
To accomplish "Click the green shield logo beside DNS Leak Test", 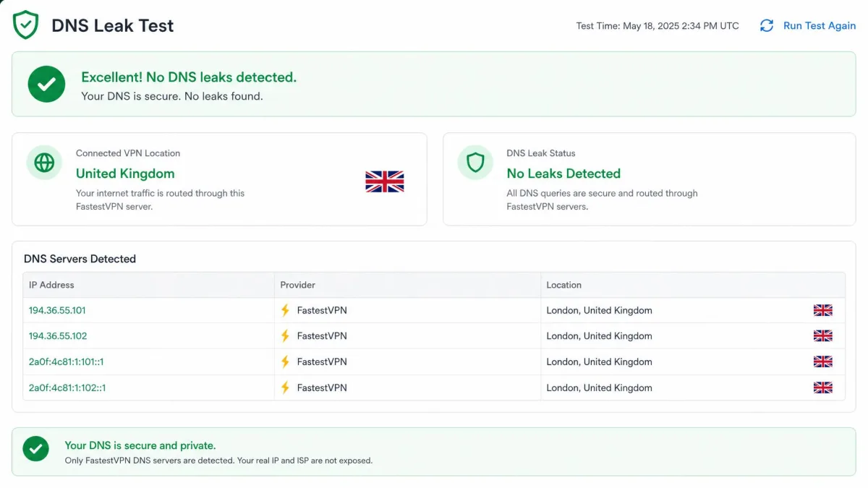I will pos(26,25).
